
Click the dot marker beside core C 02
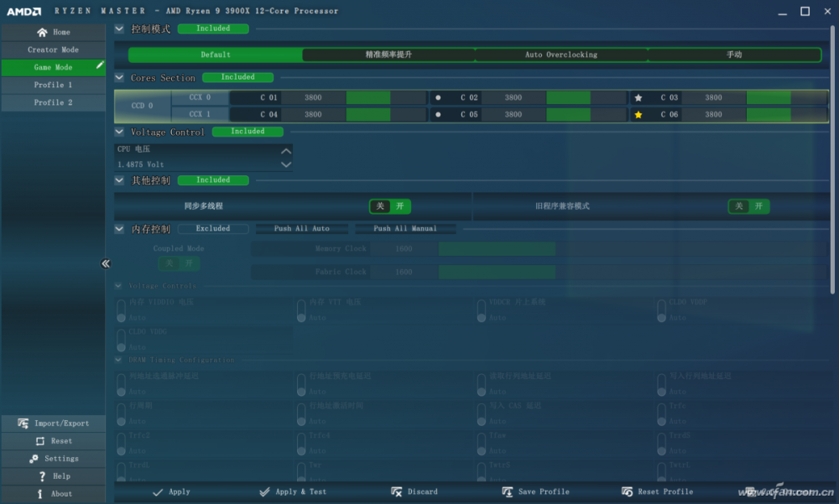coord(438,98)
